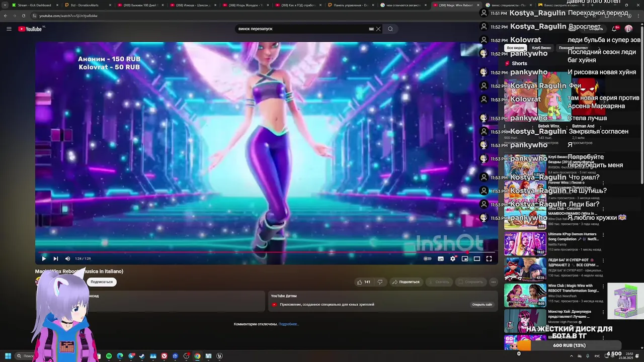The width and height of the screenshot is (644, 362).
Task: Open Vivaldi browser from taskbar
Action: tap(164, 356)
